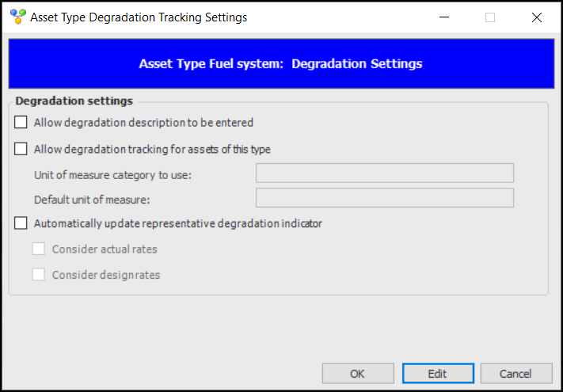Image resolution: width=563 pixels, height=392 pixels.
Task: Click the greyed-out maximize window button
Action: (x=490, y=17)
